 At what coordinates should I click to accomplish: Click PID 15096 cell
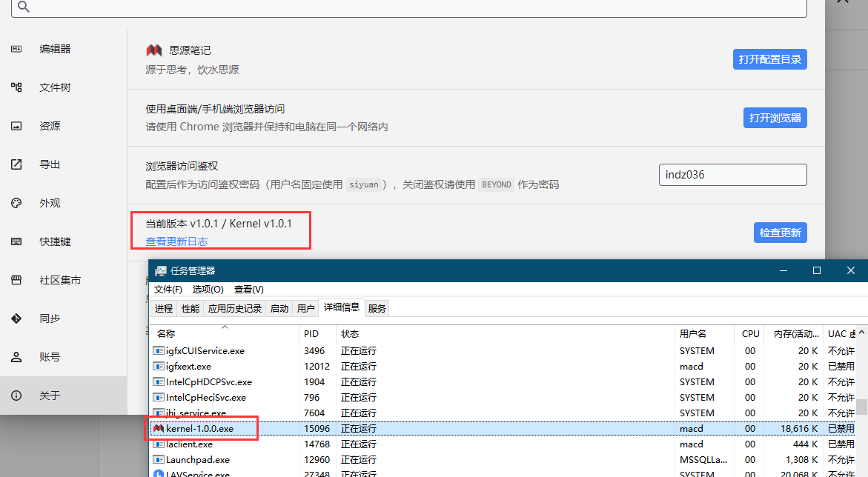(317, 428)
